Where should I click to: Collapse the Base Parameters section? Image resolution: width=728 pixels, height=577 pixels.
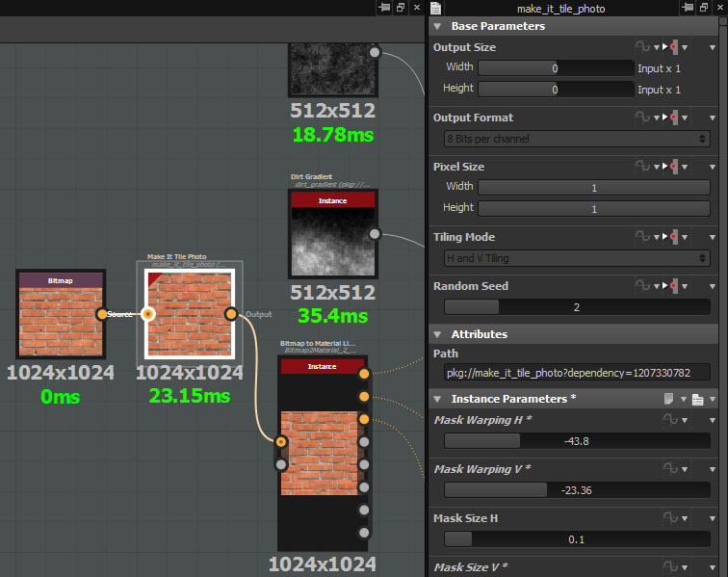[437, 26]
